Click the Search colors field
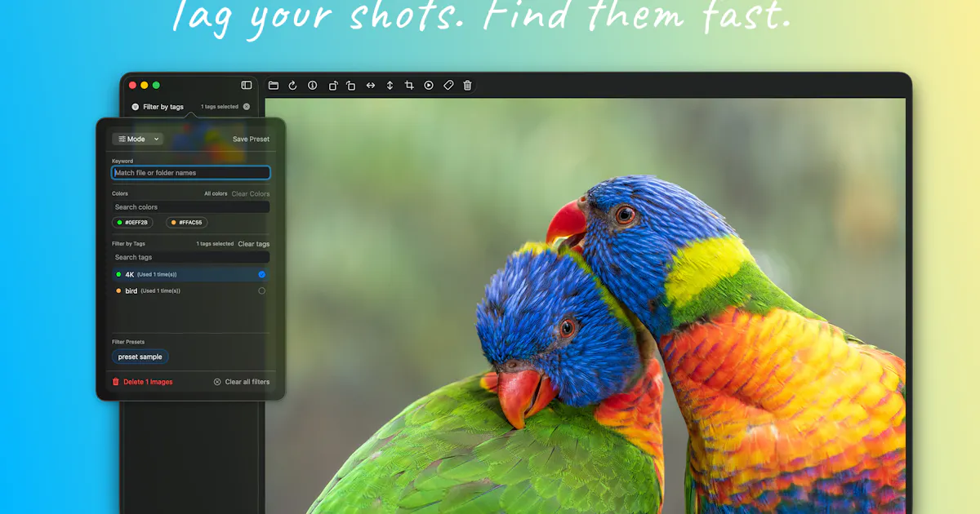 191,207
